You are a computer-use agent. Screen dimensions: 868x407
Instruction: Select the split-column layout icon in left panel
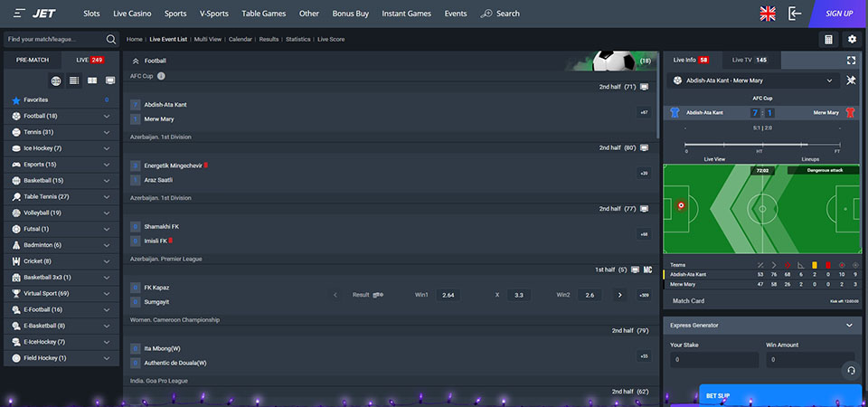92,80
